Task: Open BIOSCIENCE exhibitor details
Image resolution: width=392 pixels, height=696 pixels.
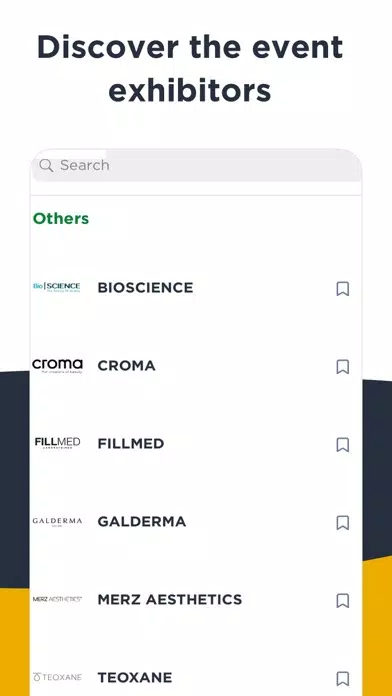Action: click(145, 288)
